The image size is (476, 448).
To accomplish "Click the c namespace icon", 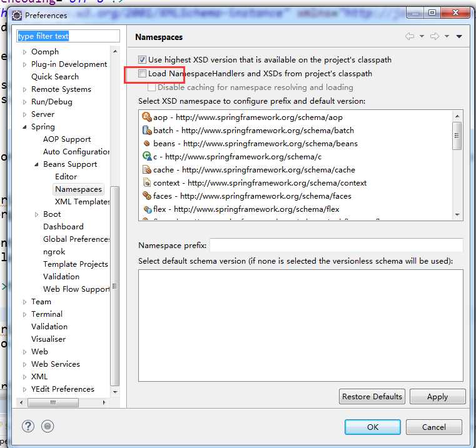I will [147, 156].
